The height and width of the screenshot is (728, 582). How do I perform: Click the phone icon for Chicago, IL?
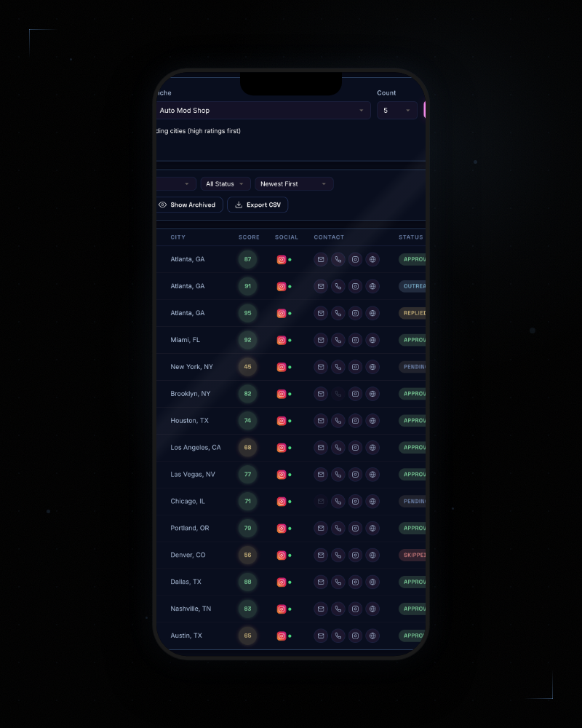338,502
